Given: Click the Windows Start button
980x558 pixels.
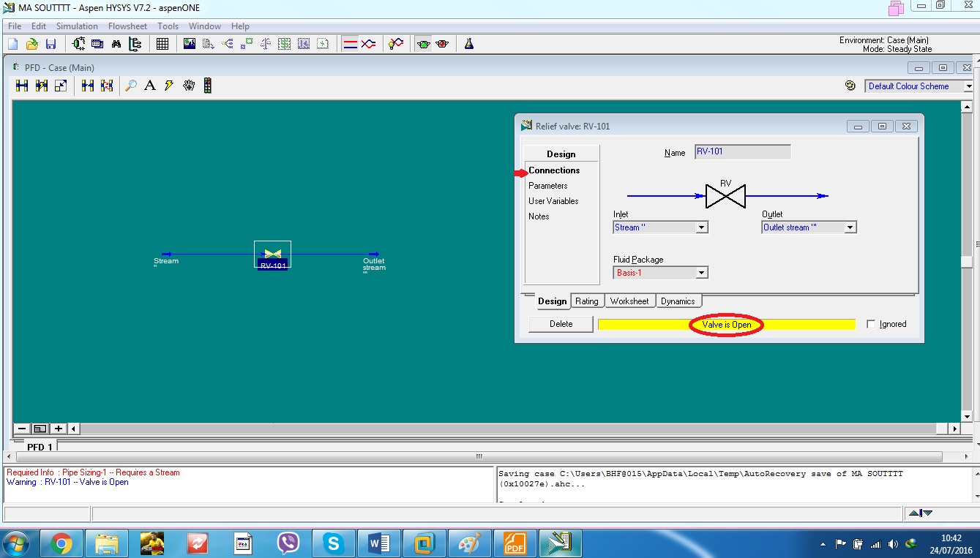Looking at the screenshot, I should click(x=16, y=543).
